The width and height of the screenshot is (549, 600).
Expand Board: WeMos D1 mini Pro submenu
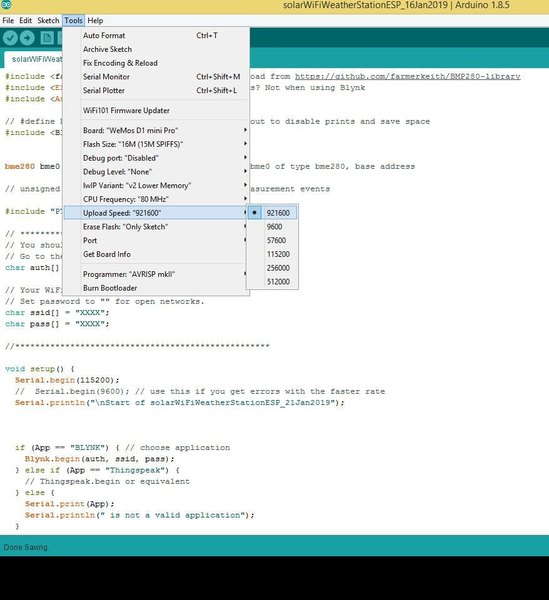coord(156,130)
